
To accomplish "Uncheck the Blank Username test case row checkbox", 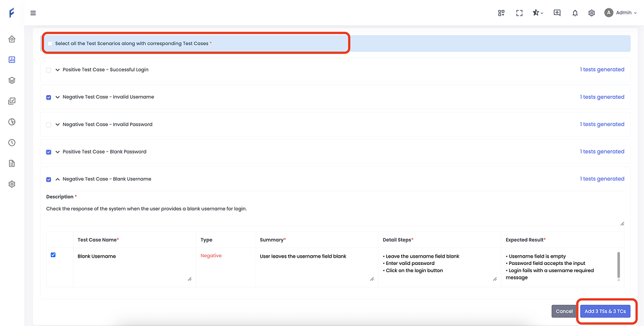I will coord(53,255).
